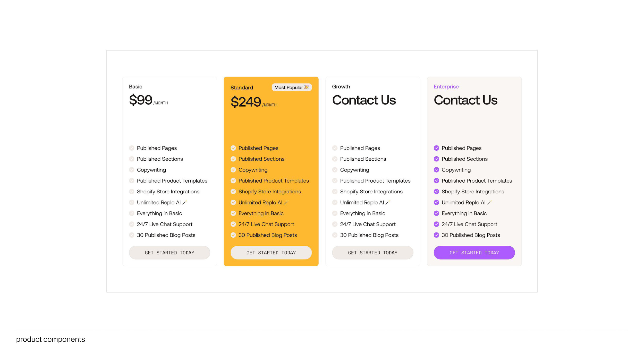Click Everything in Basic text in Basic card
Viewport: 644px width, 362px height.
(x=159, y=213)
